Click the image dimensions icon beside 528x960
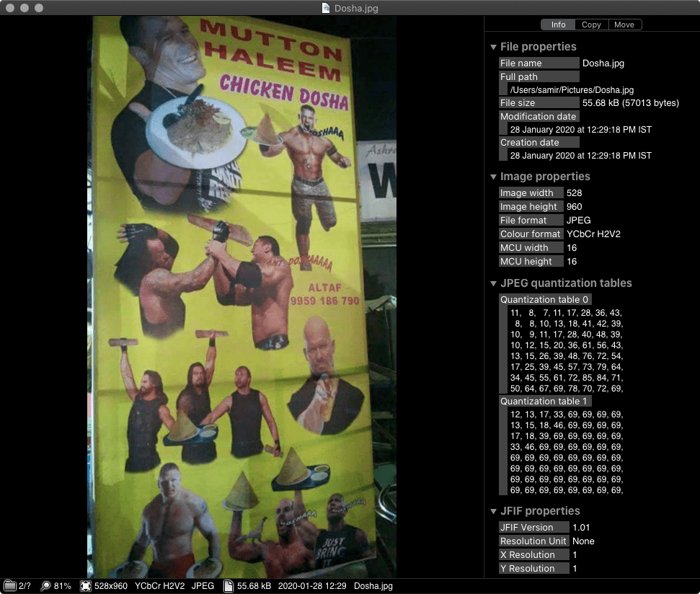700x594 pixels. (86, 586)
